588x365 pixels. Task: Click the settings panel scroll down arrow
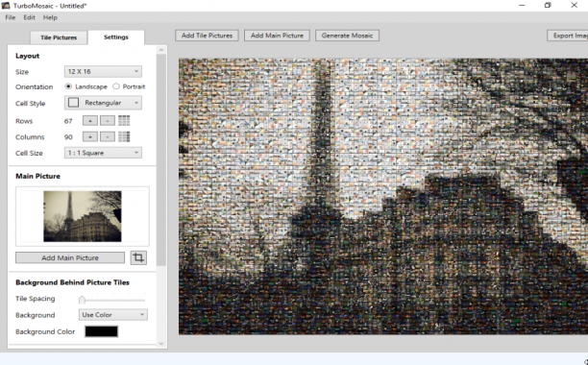click(x=161, y=343)
